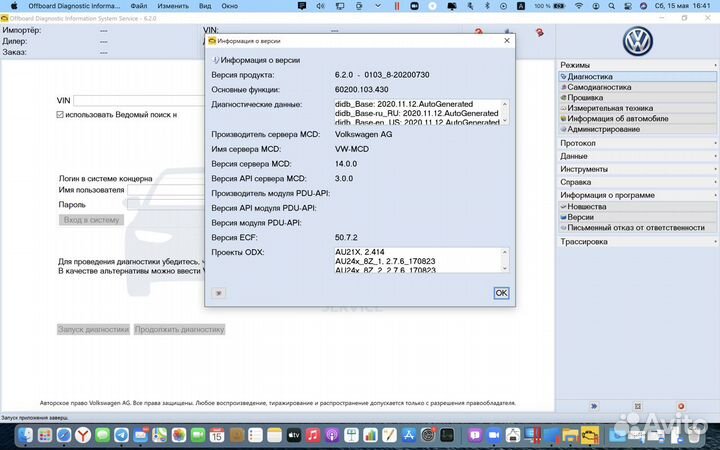Open Messages app in the Dock
Viewport: 720px width, 450px height.
[x=102, y=434]
